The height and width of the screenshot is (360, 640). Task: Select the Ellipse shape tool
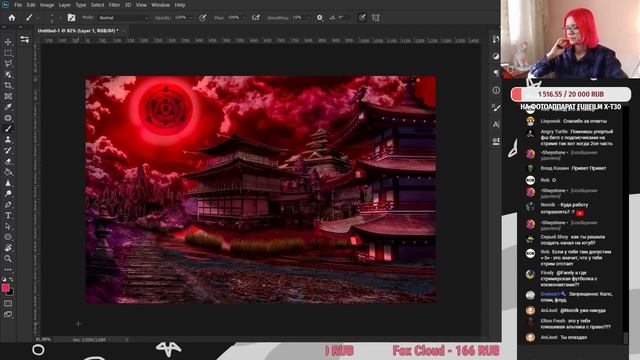[8, 237]
